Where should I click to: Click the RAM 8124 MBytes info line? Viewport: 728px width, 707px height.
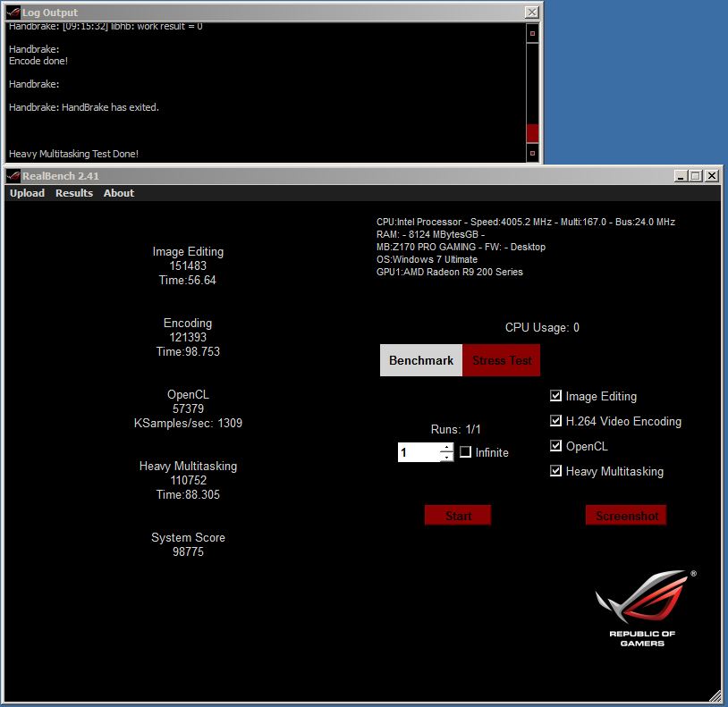(430, 234)
